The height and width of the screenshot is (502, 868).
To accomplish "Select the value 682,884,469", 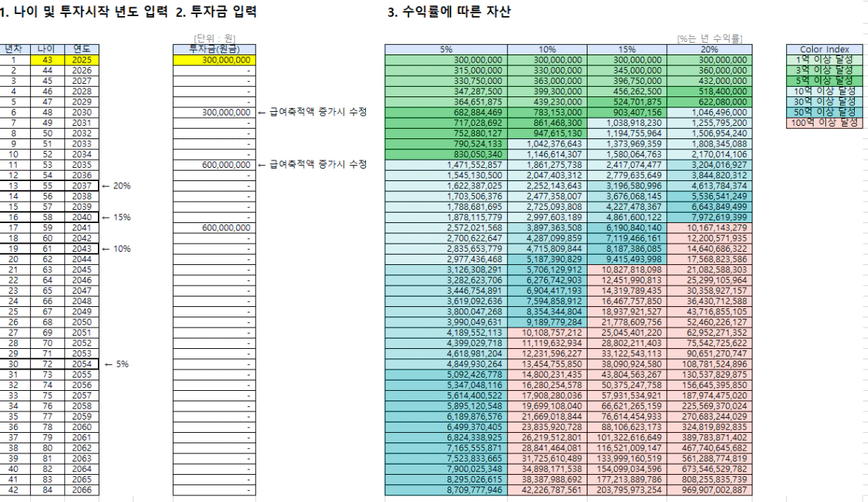I will 446,113.
